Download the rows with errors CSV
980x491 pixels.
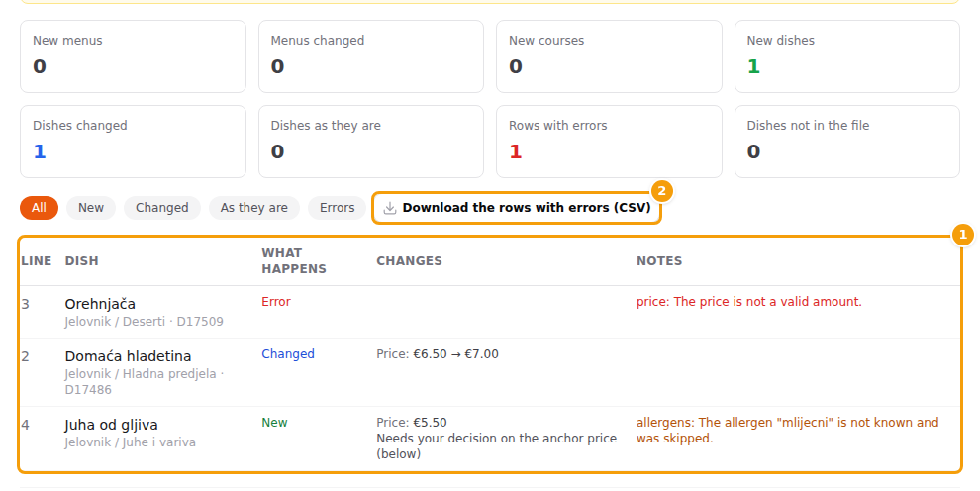coord(517,208)
